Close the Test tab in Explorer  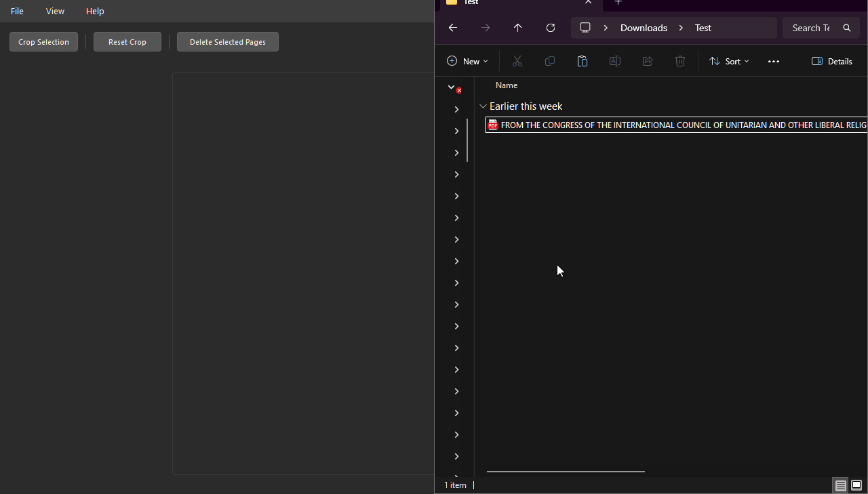tap(588, 2)
